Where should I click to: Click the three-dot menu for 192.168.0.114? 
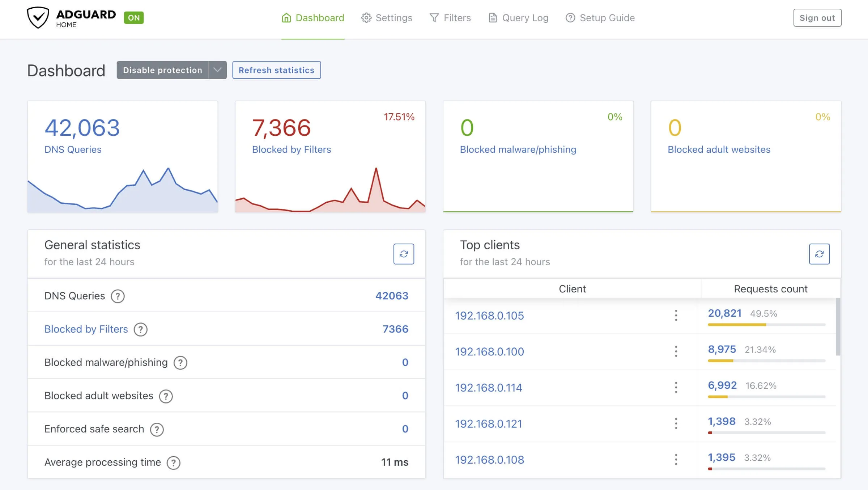tap(676, 387)
